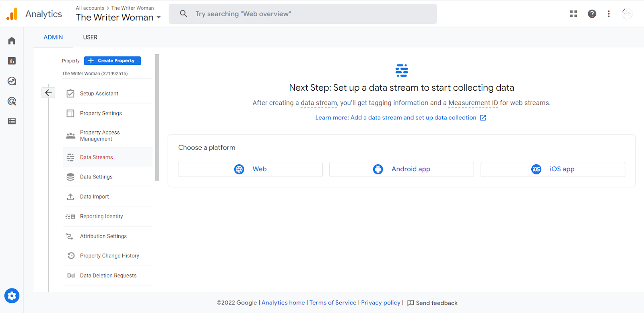The image size is (644, 313).
Task: Click the property column vertical scrollbar
Action: point(157,117)
